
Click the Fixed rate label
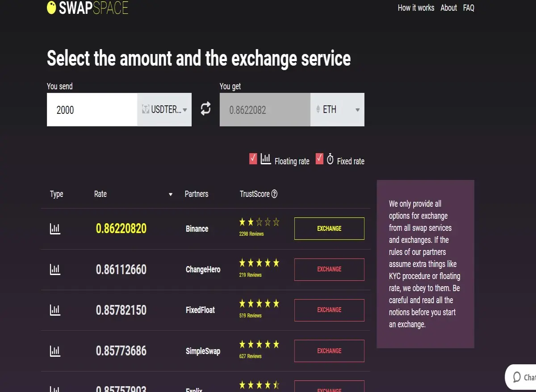tap(351, 161)
